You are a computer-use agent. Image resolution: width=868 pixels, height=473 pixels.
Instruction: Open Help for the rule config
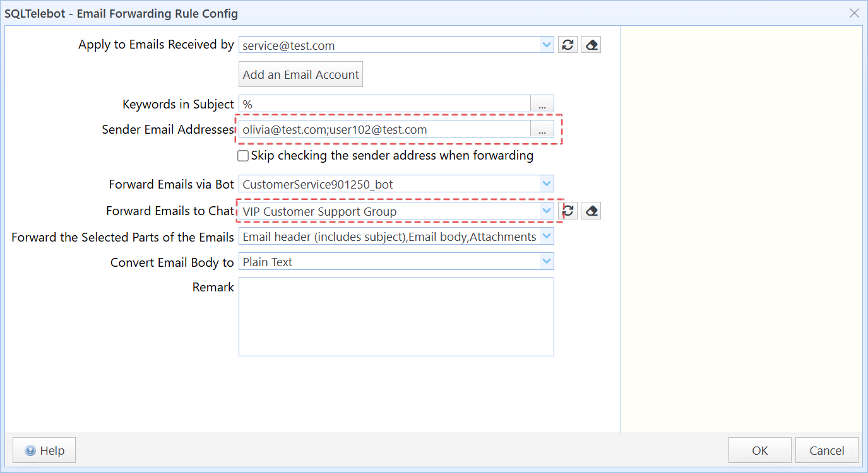[44, 450]
